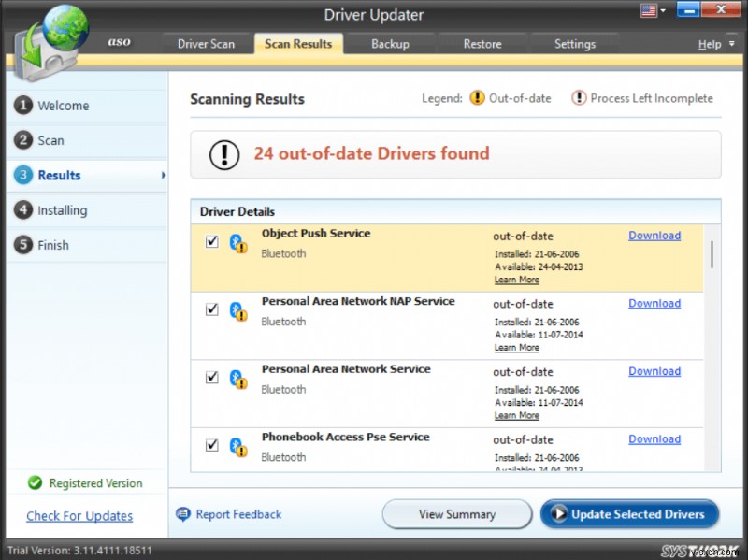The image size is (748, 560).
Task: Uncheck Personal Area Network Service checkbox
Action: [x=212, y=378]
